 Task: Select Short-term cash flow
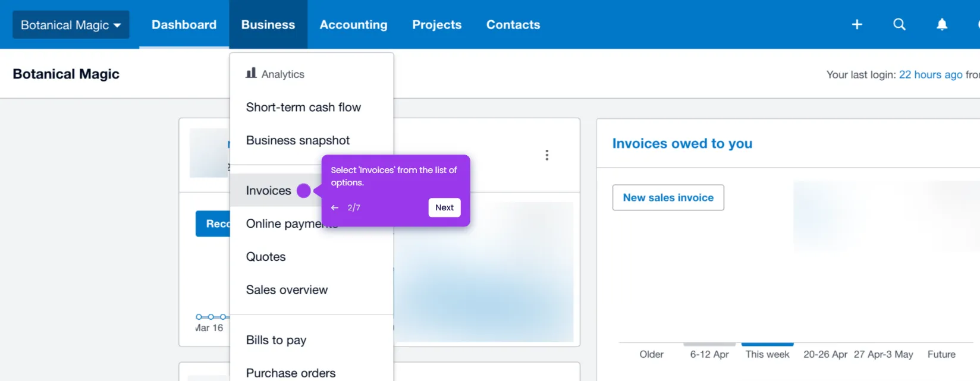click(312, 107)
